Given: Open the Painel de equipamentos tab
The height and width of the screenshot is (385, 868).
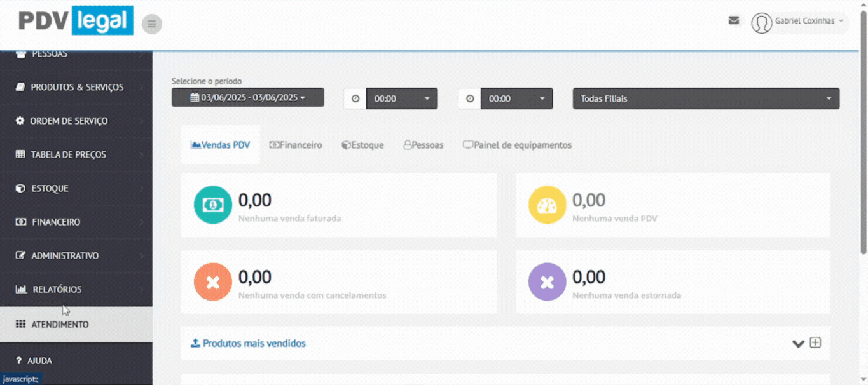Looking at the screenshot, I should (x=517, y=145).
